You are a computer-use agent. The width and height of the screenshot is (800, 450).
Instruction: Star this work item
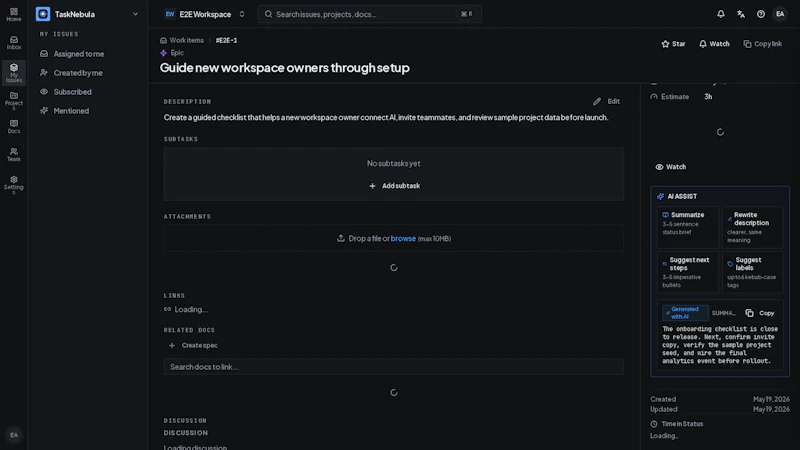tap(673, 44)
